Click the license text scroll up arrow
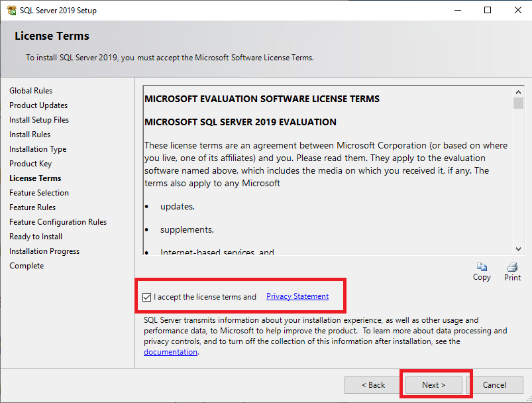532x403 pixels. (518, 92)
